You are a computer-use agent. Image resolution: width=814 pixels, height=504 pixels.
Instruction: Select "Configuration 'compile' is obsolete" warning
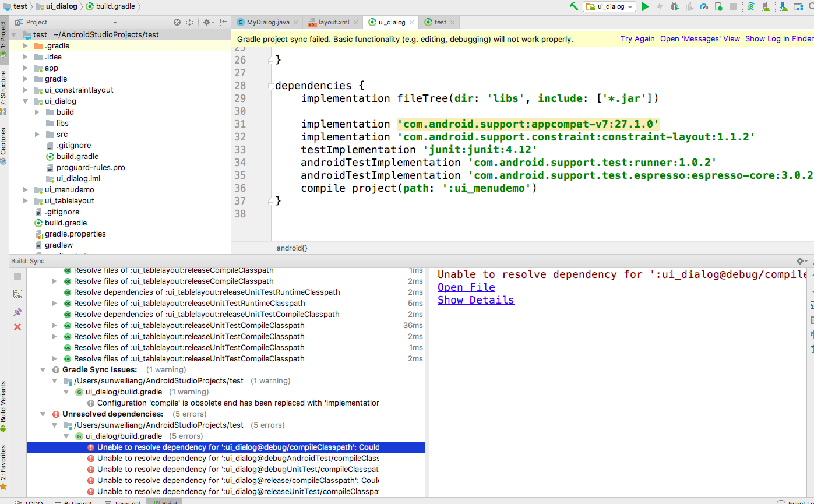[233, 403]
